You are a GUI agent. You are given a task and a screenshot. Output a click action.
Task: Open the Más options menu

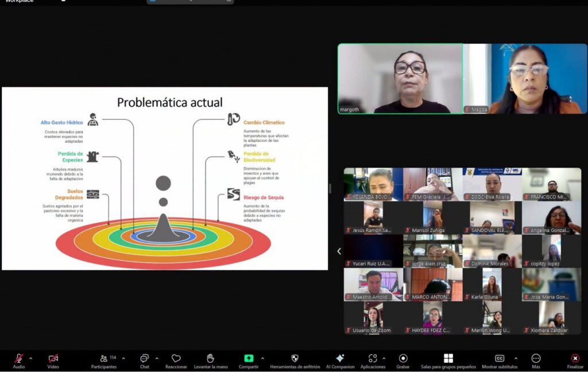(536, 362)
